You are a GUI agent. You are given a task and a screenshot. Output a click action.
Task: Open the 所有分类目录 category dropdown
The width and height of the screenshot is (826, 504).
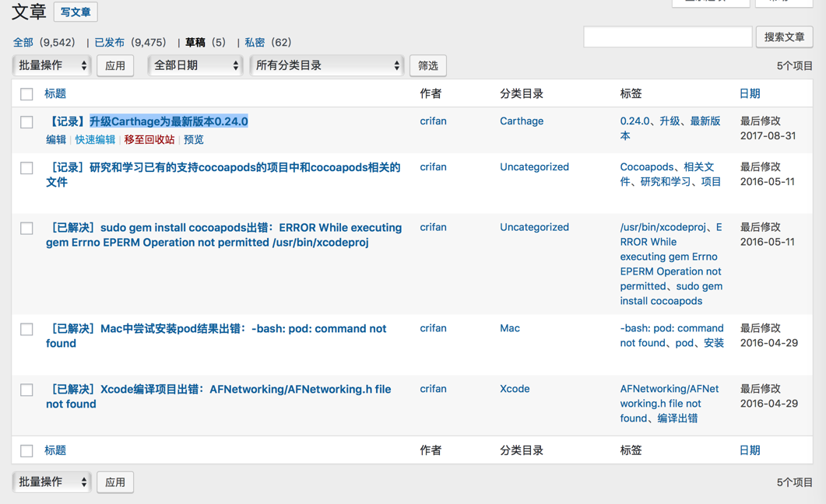(x=327, y=66)
